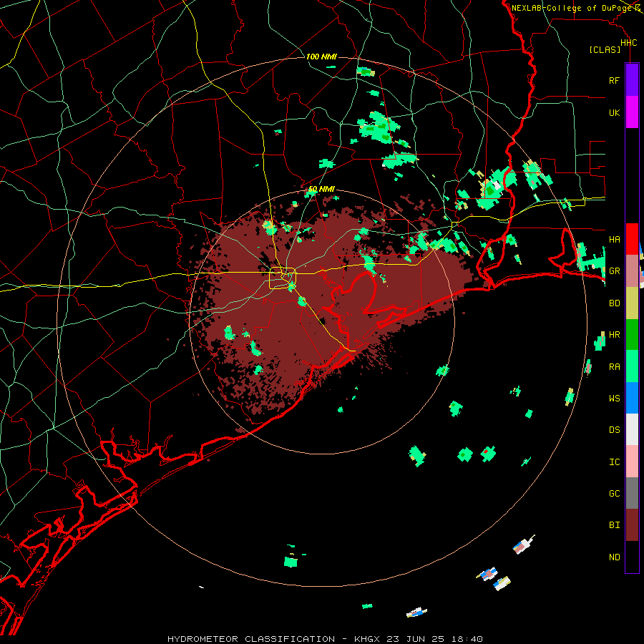Click the brown BI legend swatch
The image size is (644, 644).
[x=632, y=525]
